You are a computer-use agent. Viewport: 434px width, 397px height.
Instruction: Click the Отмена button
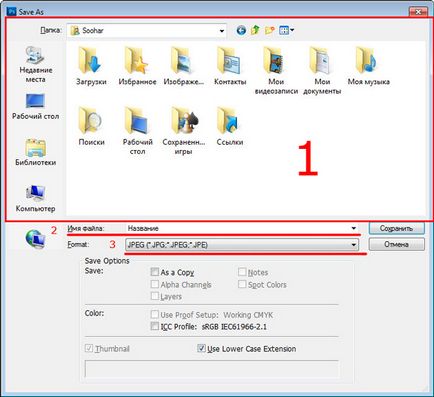tap(397, 244)
